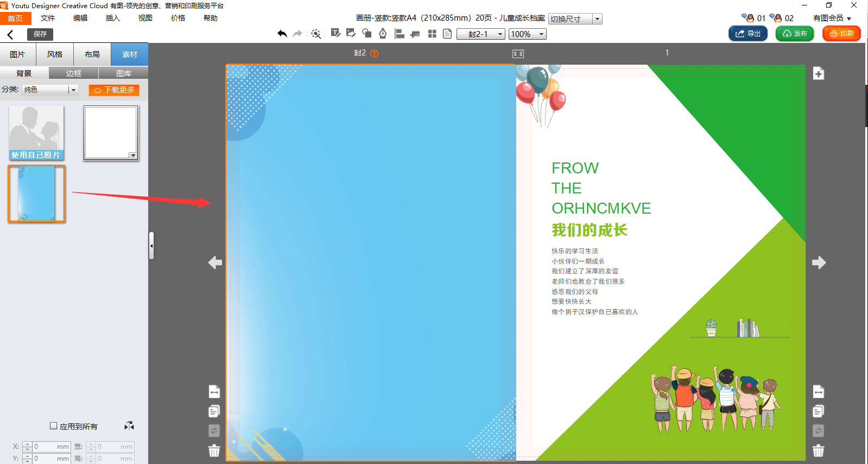Open the 插入 menu
This screenshot has width=868, height=464.
click(x=112, y=18)
